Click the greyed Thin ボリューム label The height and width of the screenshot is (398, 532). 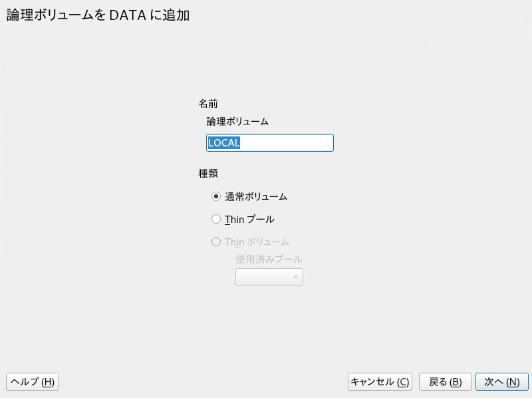click(257, 242)
